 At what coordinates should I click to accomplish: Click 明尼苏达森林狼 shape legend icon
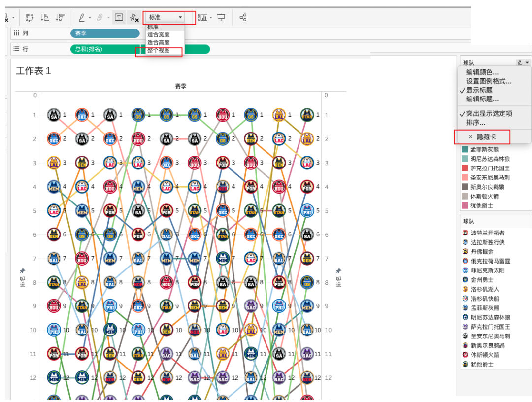click(465, 317)
